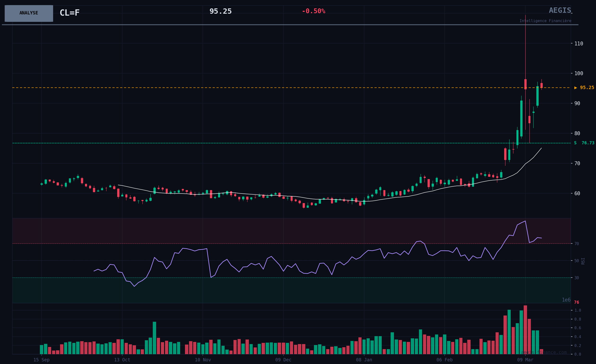Click the Intelligence Financière subtitle
Image resolution: width=596 pixels, height=364 pixels.
545,21
